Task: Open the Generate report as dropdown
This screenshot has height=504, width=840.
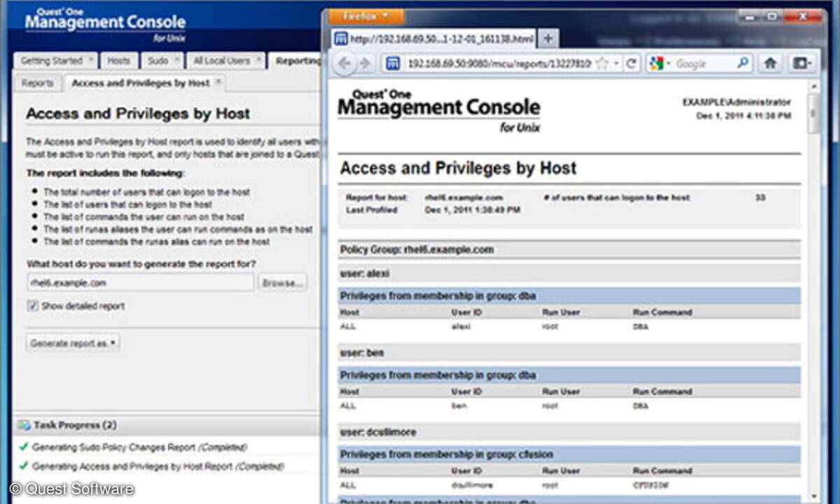Action: click(73, 344)
